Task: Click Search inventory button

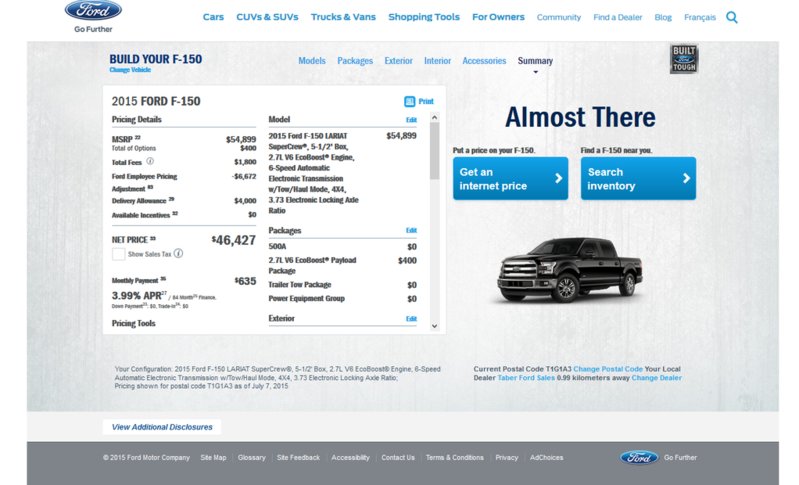Action: click(x=638, y=178)
